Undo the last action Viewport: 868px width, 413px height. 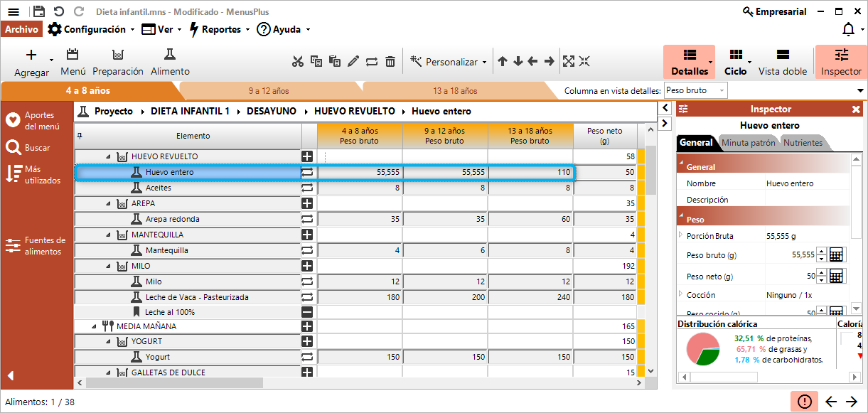pyautogui.click(x=58, y=11)
